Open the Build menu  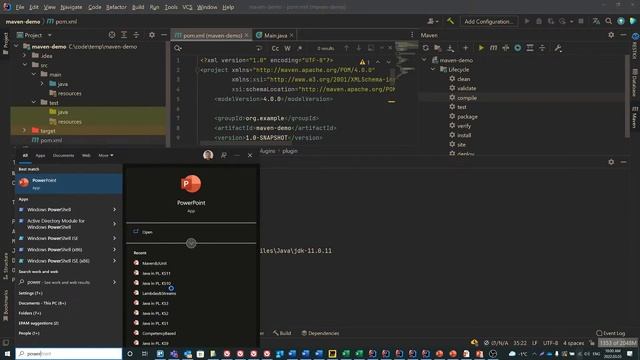click(x=138, y=7)
